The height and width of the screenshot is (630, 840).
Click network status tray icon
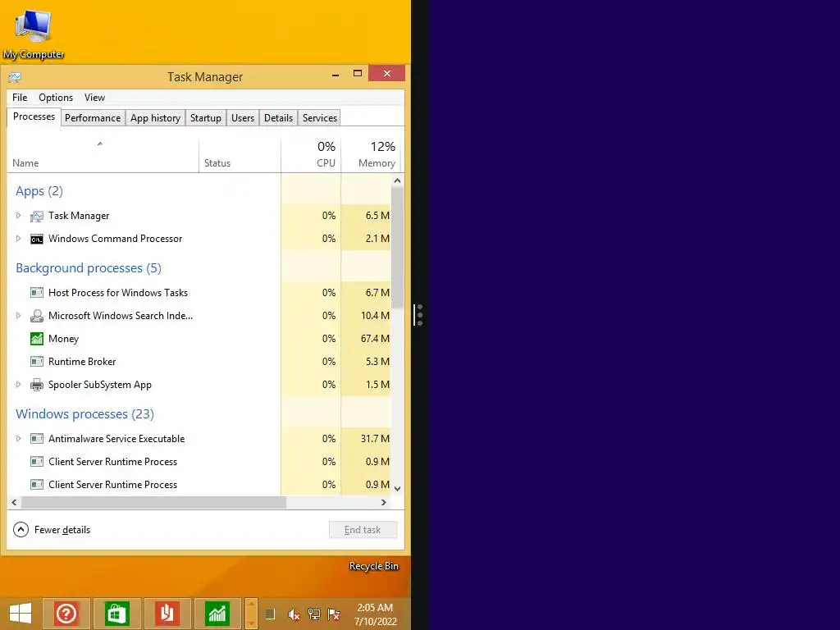pyautogui.click(x=314, y=614)
